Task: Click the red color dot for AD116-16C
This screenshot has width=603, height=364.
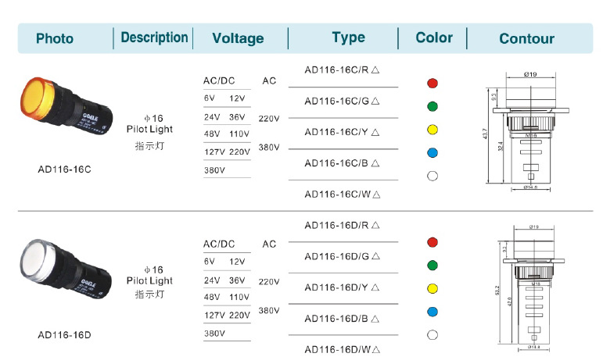Action: pos(433,83)
